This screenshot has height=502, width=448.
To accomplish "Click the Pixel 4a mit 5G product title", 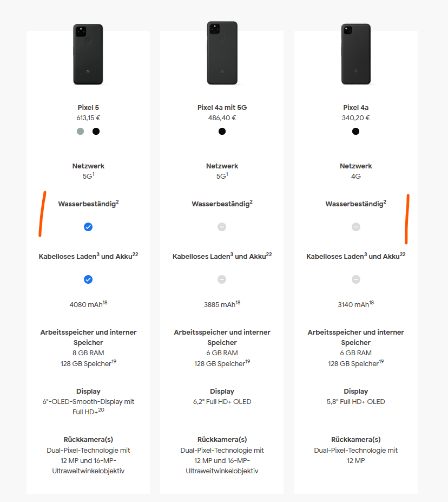I will [x=222, y=108].
